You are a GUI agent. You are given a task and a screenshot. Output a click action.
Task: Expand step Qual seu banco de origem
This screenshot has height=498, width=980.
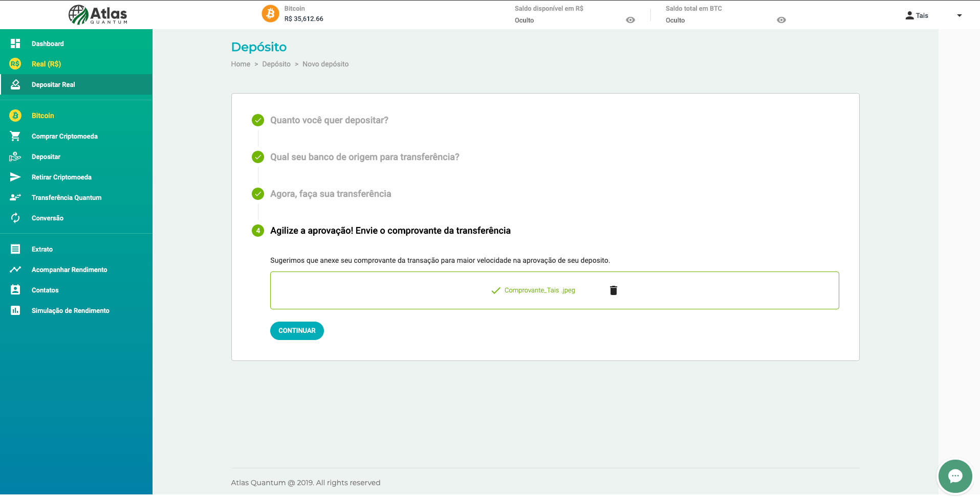tap(365, 157)
